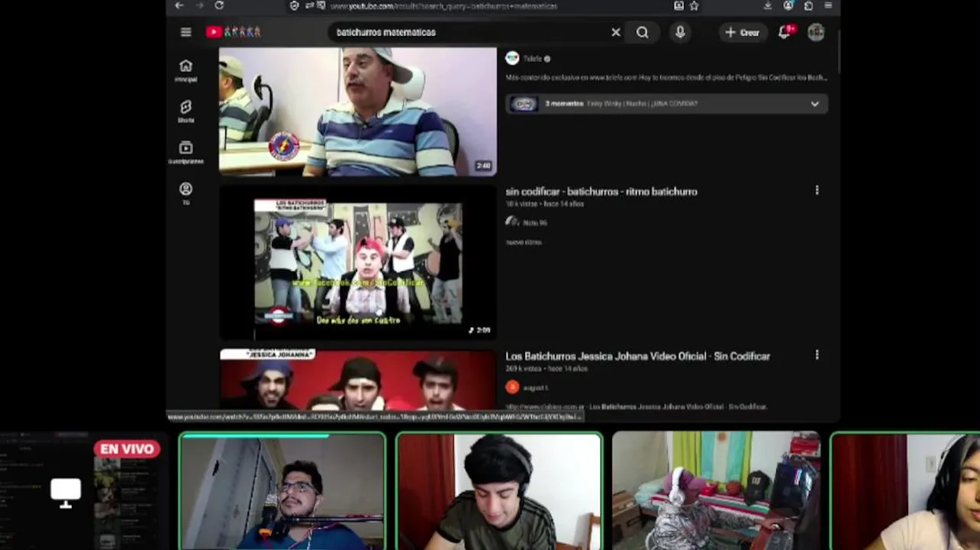Open title sin codificar - batichurros - ritmo batichurro
980x550 pixels.
click(601, 192)
